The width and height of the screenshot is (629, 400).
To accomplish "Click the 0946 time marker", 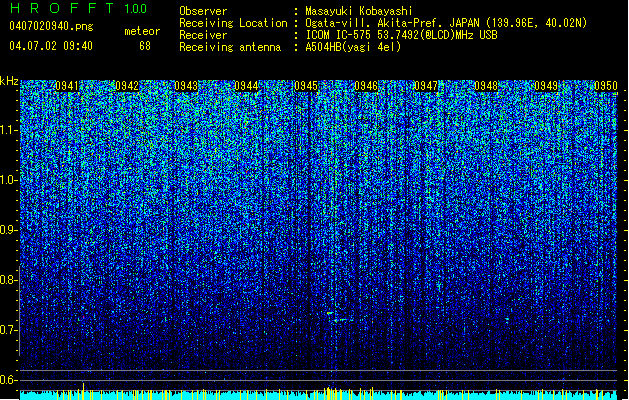I will pos(366,86).
